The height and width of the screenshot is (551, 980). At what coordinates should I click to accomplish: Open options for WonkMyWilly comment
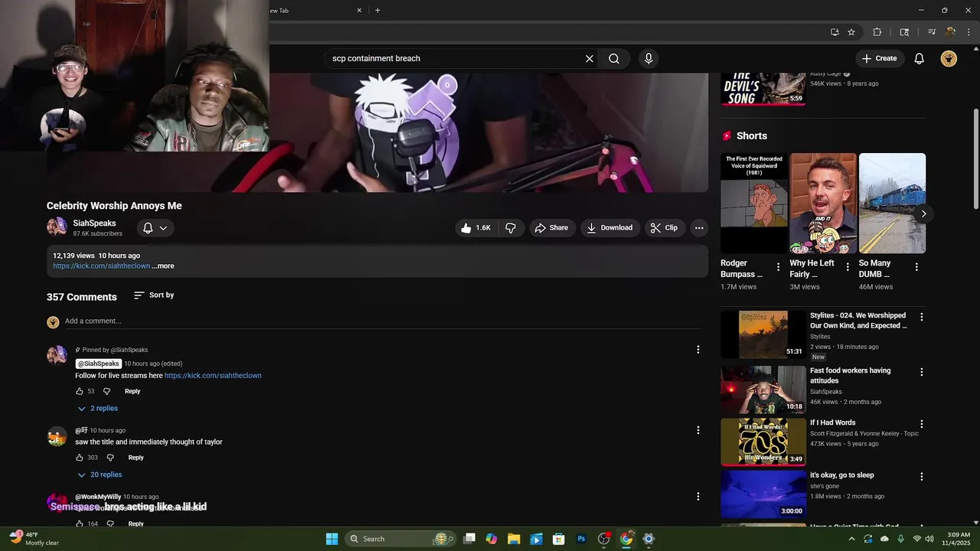[697, 497]
